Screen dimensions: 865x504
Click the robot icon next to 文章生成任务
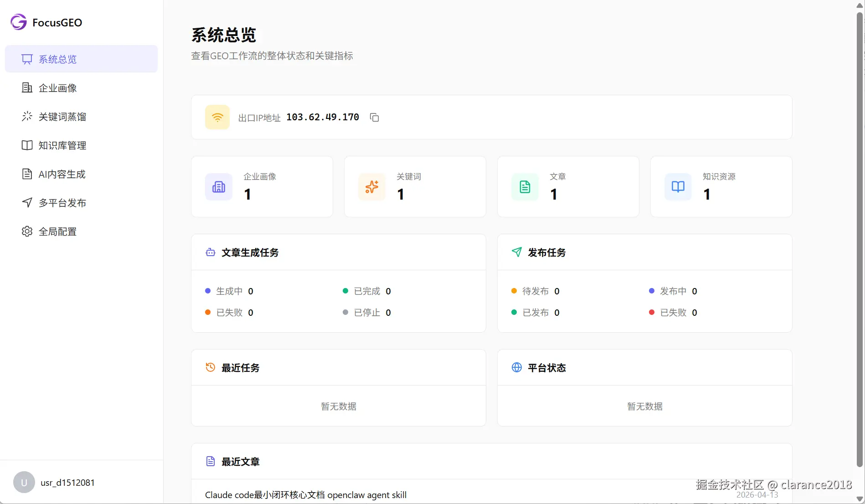[x=210, y=252]
